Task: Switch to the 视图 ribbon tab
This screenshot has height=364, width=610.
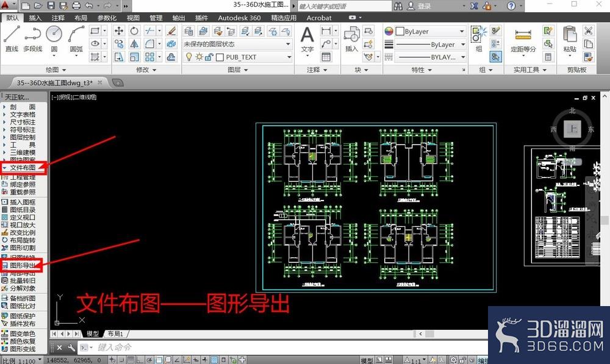Action: point(133,18)
